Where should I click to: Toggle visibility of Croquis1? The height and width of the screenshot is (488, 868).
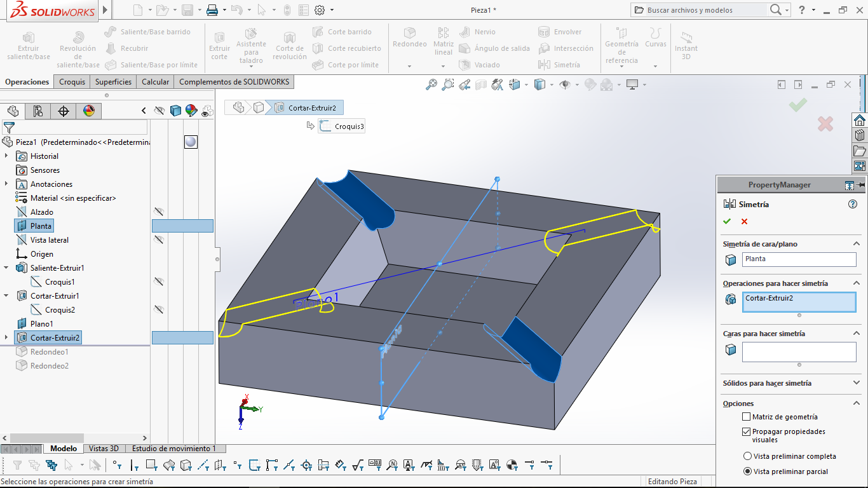159,281
